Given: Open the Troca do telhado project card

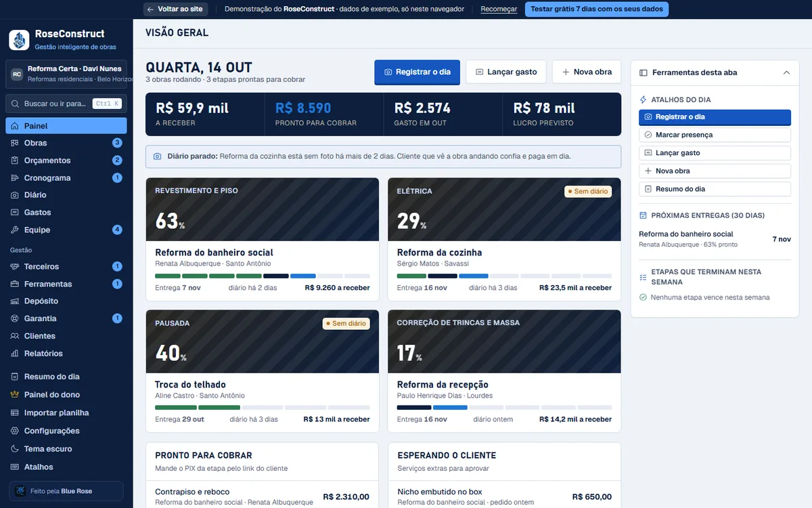Looking at the screenshot, I should coord(263,371).
